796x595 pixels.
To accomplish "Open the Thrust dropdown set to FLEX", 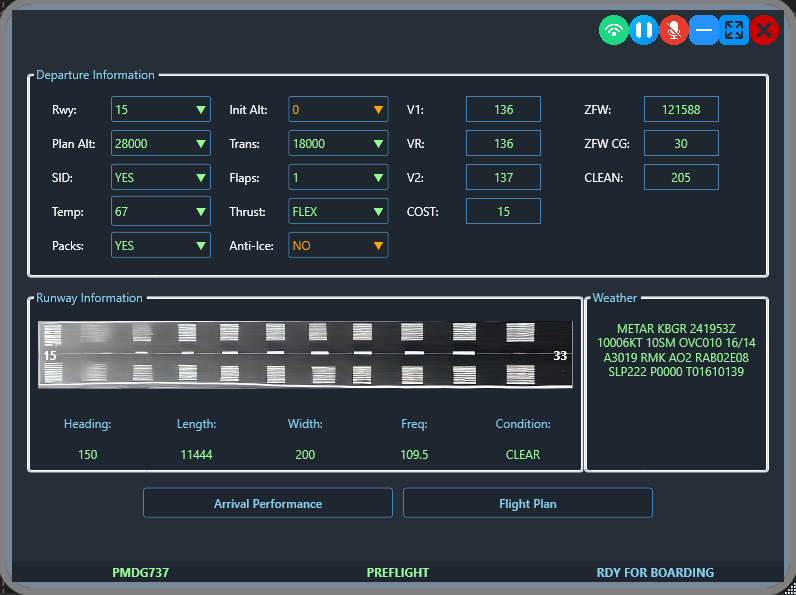I will tap(338, 212).
